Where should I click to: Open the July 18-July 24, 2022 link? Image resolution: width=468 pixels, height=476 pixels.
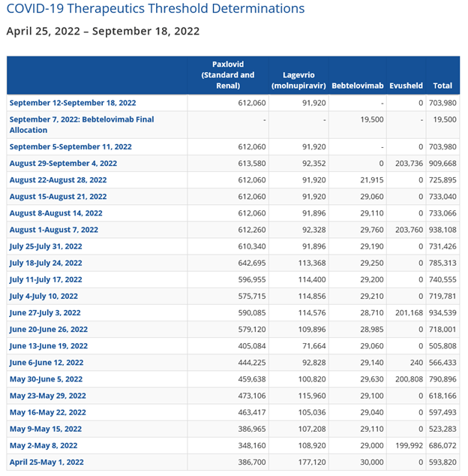click(46, 263)
